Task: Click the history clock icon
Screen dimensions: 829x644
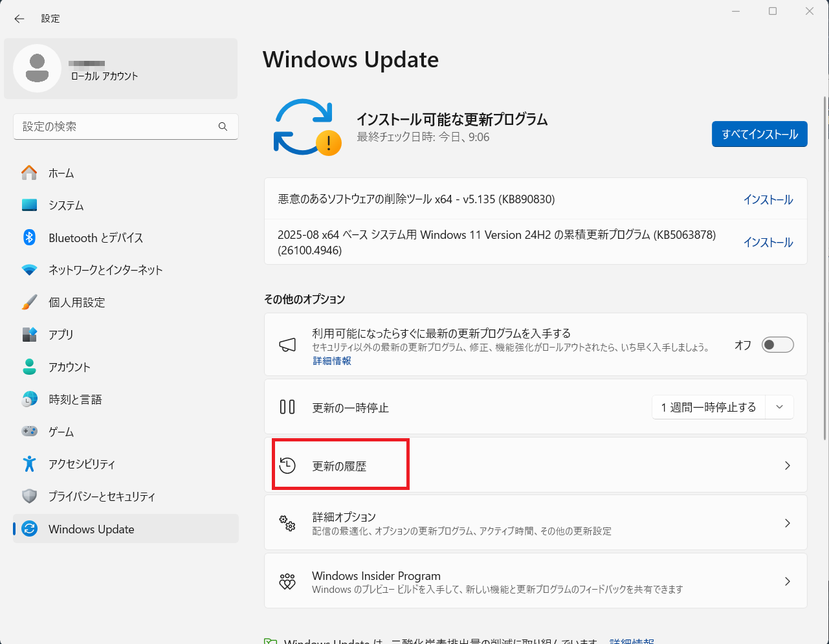Action: [x=287, y=465]
